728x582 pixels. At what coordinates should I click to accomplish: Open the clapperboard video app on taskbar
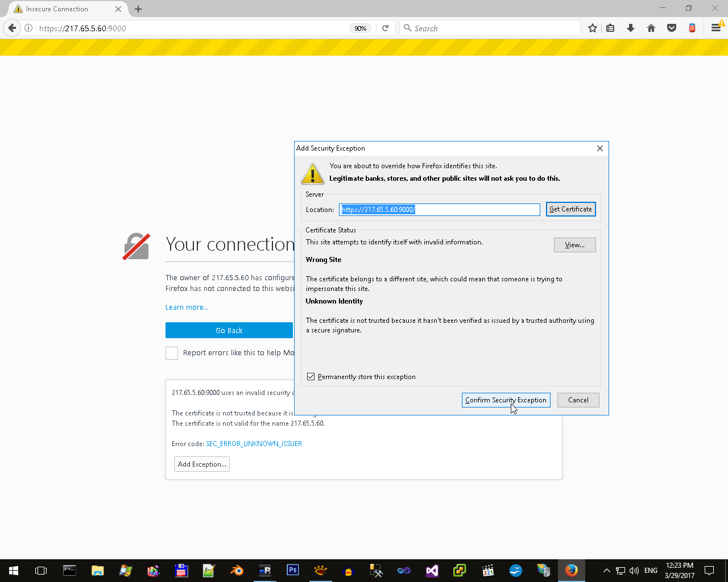click(488, 571)
